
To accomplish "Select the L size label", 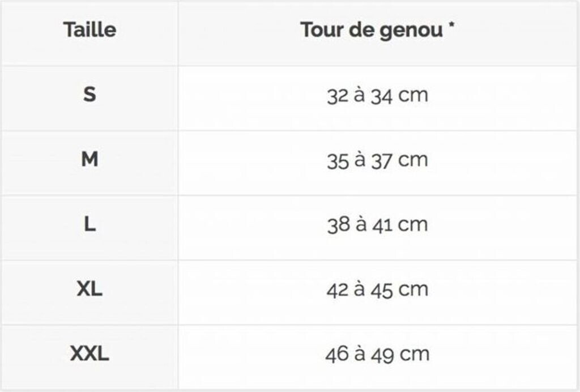I will pyautogui.click(x=89, y=225).
